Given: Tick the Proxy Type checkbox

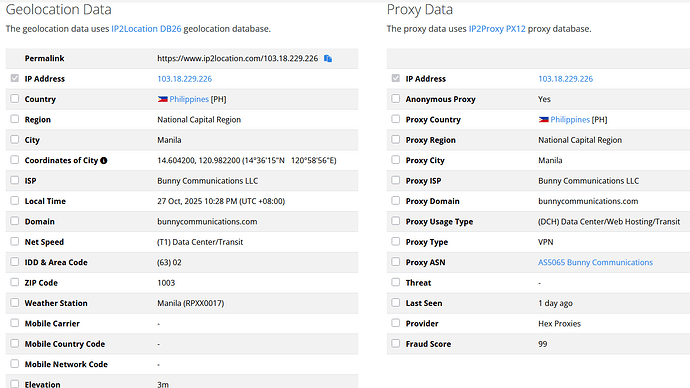Looking at the screenshot, I should pyautogui.click(x=396, y=242).
